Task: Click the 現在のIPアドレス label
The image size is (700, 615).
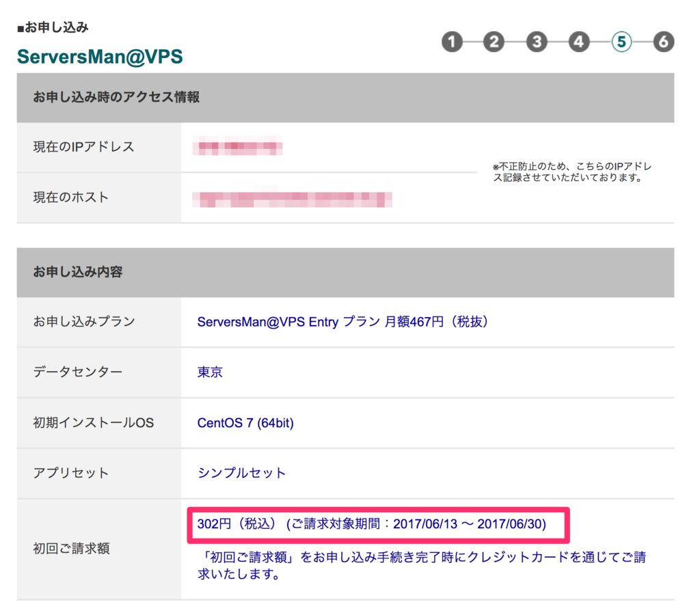Action: [83, 147]
